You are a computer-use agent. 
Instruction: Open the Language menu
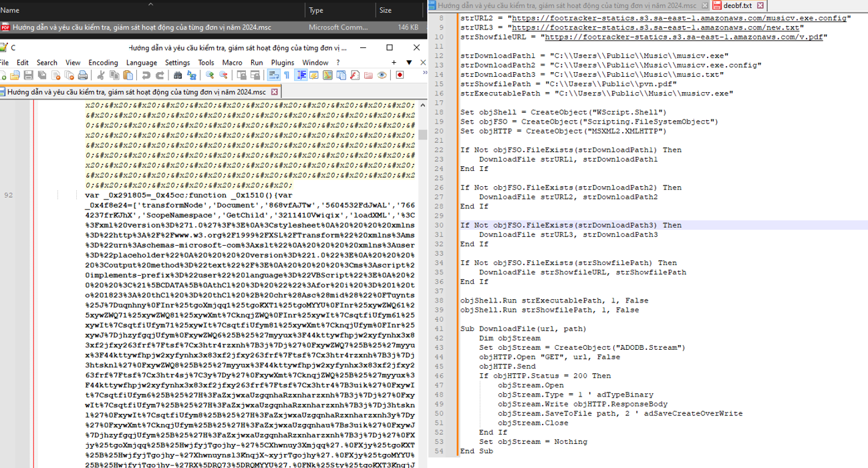pyautogui.click(x=142, y=62)
